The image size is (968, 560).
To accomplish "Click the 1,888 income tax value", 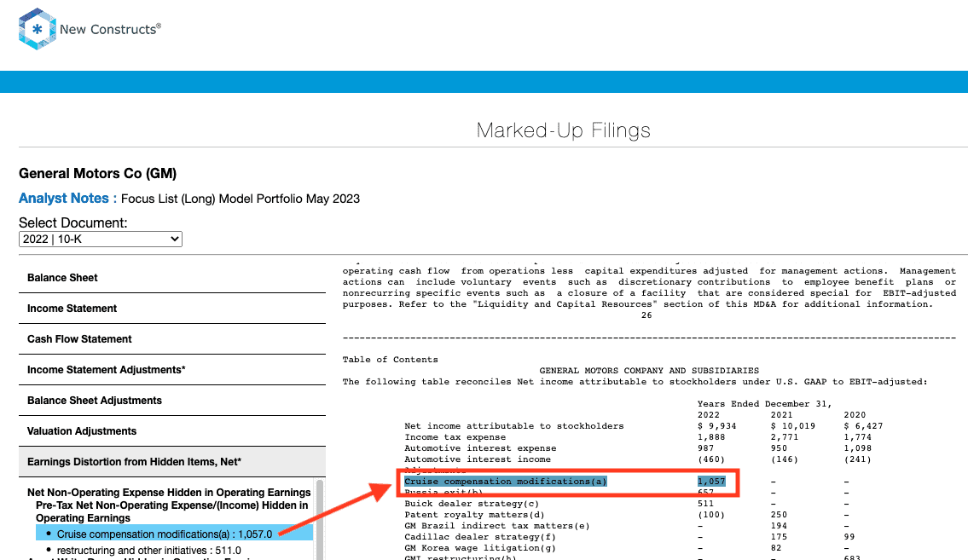I will (711, 437).
